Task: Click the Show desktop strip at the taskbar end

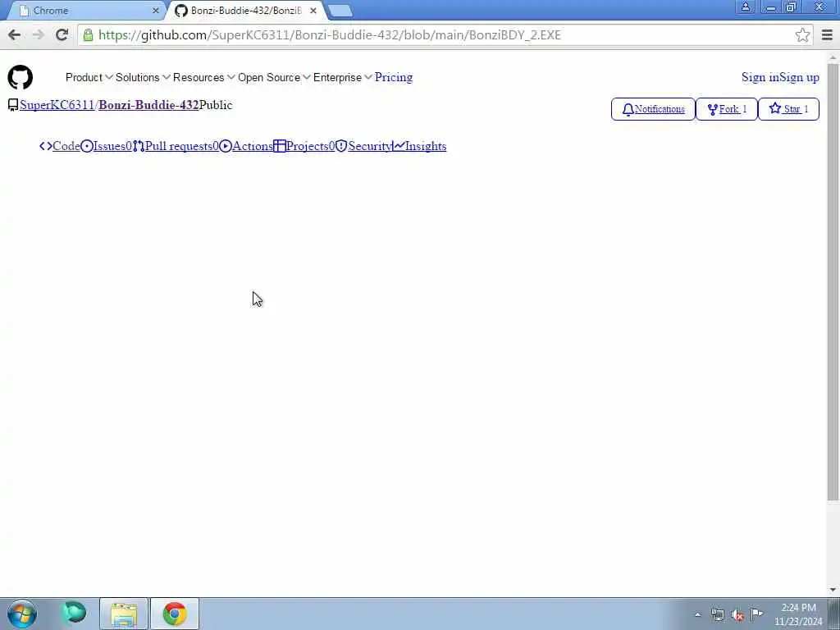Action: tap(834, 614)
